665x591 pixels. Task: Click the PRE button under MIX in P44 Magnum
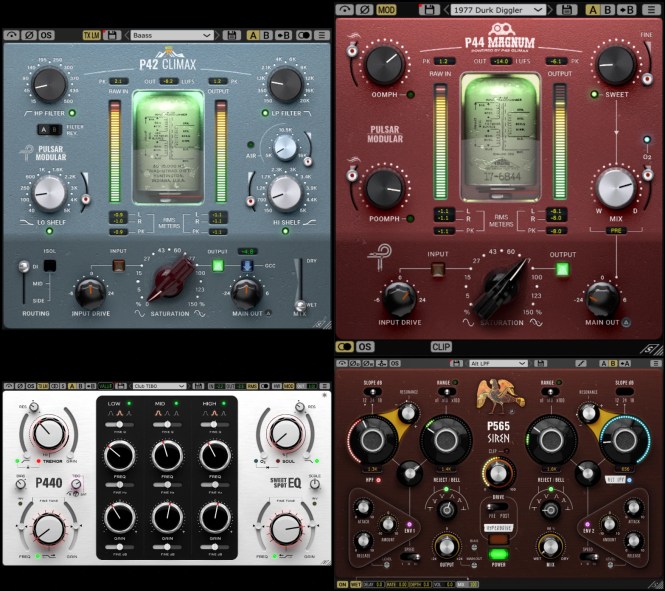(x=615, y=230)
